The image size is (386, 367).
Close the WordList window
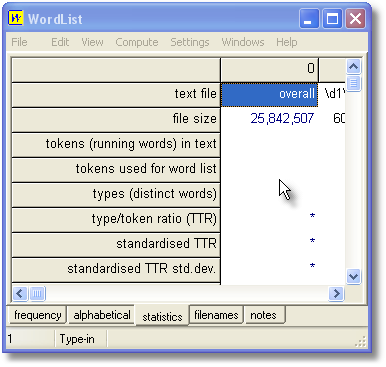pyautogui.click(x=355, y=18)
